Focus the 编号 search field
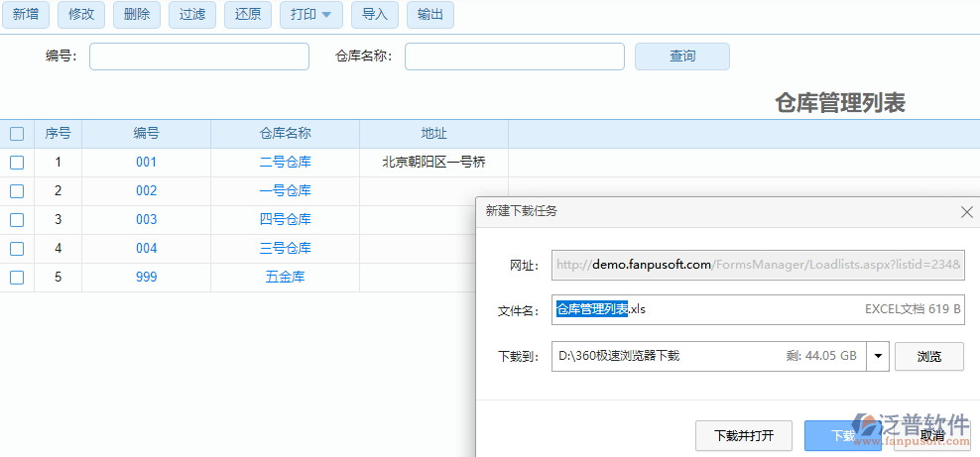The height and width of the screenshot is (457, 980). (x=199, y=57)
